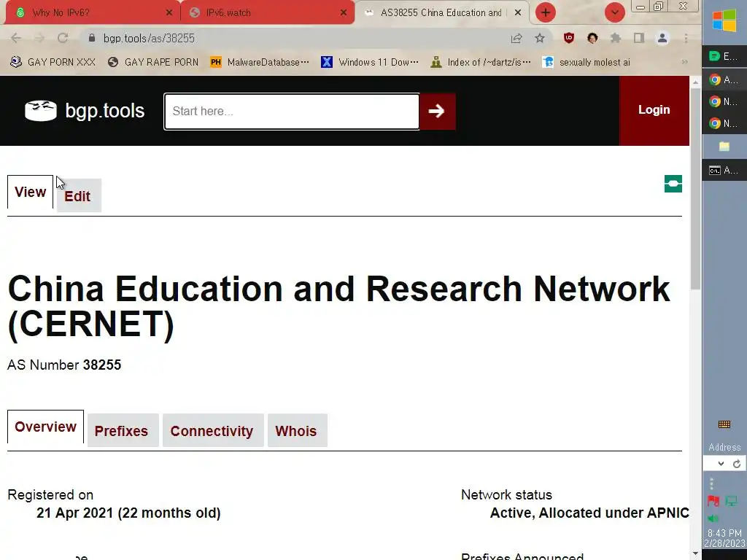Go back using the browser back arrow

pyautogui.click(x=16, y=38)
